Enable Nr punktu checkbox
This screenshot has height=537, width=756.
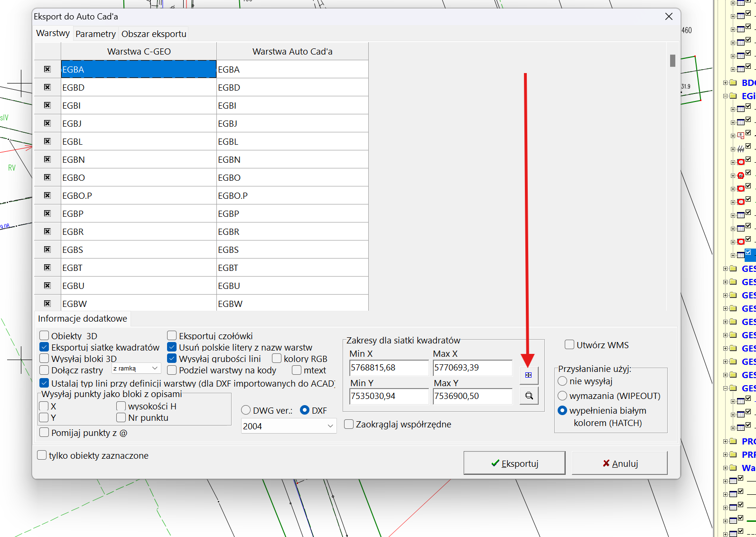[x=121, y=417]
